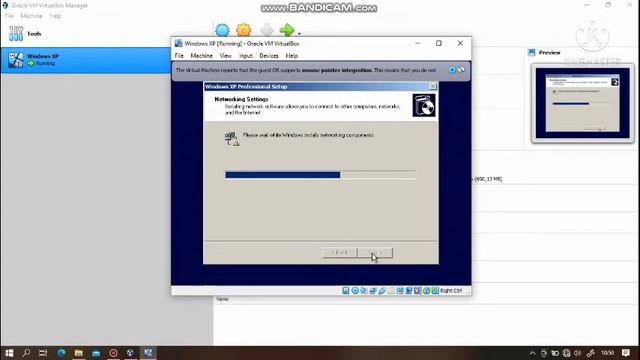Click the disabled Back button in Setup
Screen dimensions: 640x360
point(340,253)
